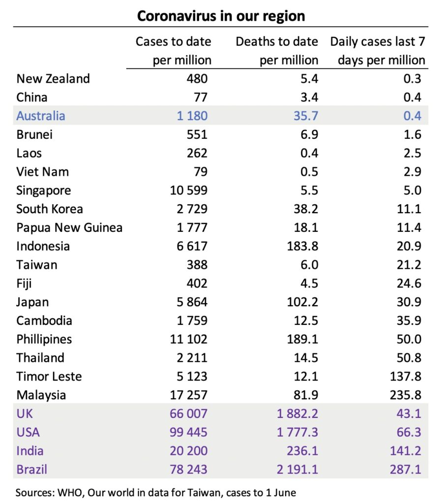Click the 'Coronavirus in our region' title
The image size is (447, 504).
tap(221, 16)
